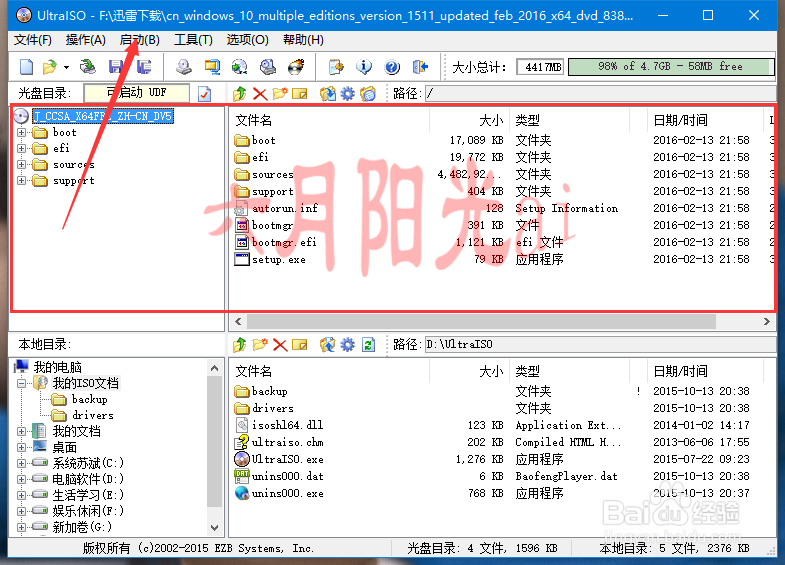Select the J_CCSA_X64FRE_ZH-CN_DV5 disc root node
The height and width of the screenshot is (565, 785).
[x=103, y=116]
